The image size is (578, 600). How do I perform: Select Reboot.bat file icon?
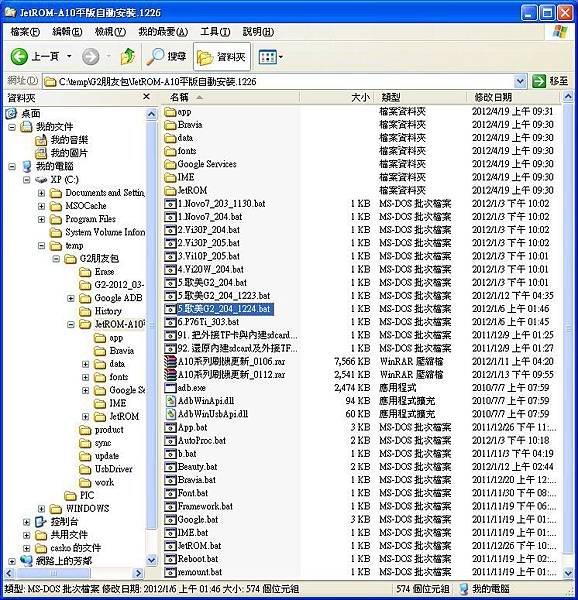pyautogui.click(x=170, y=559)
